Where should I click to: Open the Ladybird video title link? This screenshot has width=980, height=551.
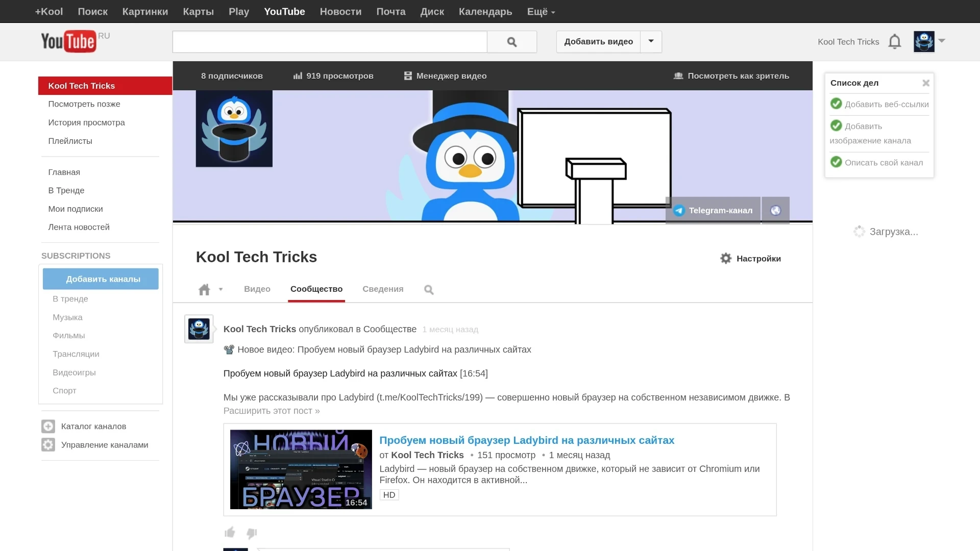coord(527,440)
